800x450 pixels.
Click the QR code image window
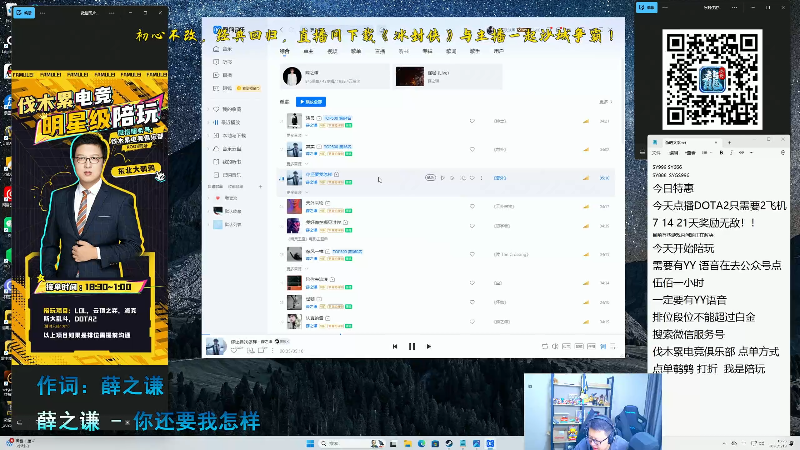click(712, 79)
